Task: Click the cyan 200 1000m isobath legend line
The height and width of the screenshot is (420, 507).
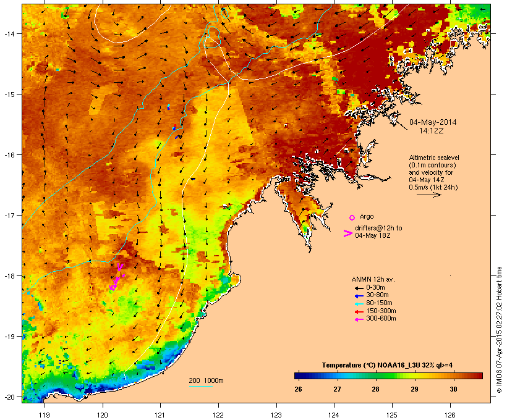Action: tap(200, 386)
